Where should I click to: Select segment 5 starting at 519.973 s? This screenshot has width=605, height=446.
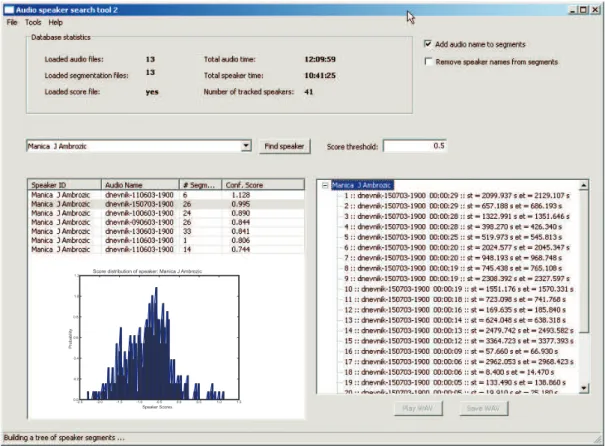tap(453, 237)
